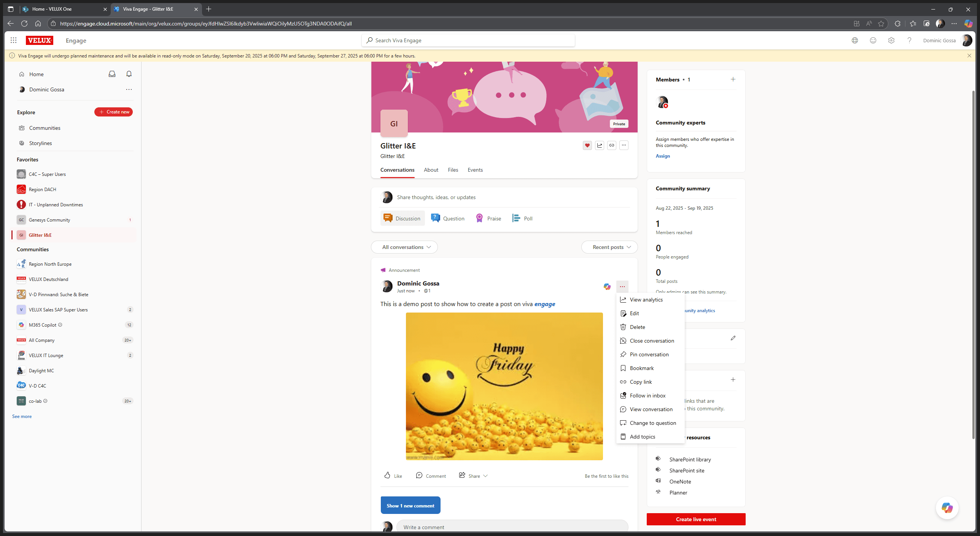The height and width of the screenshot is (536, 980).
Task: Click the floating Copilot button bottom right
Action: [947, 508]
